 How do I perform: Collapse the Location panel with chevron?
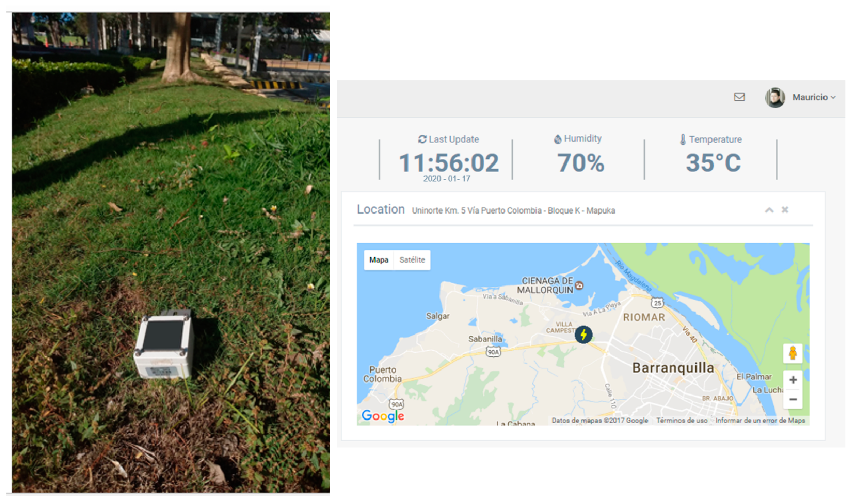point(769,210)
